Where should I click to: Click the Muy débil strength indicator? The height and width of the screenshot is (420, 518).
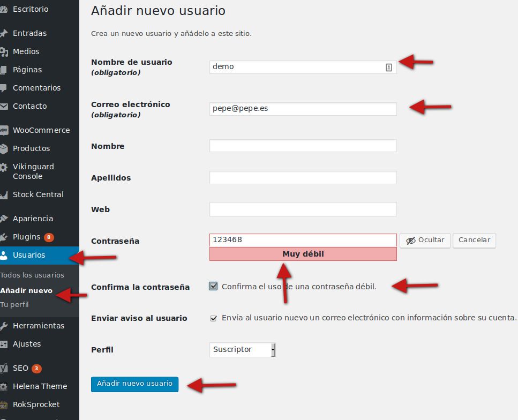click(303, 254)
